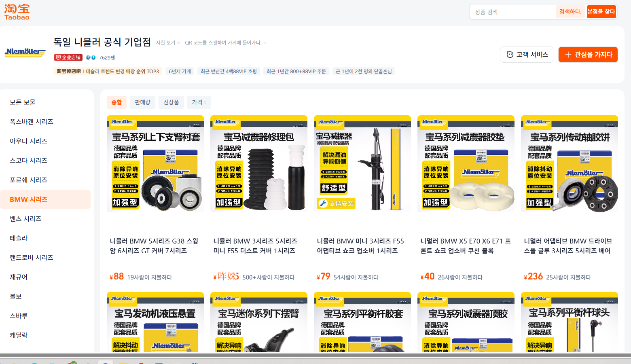631x364 pixels.
Task: Select 스바루 category
Action: [x=45, y=316]
